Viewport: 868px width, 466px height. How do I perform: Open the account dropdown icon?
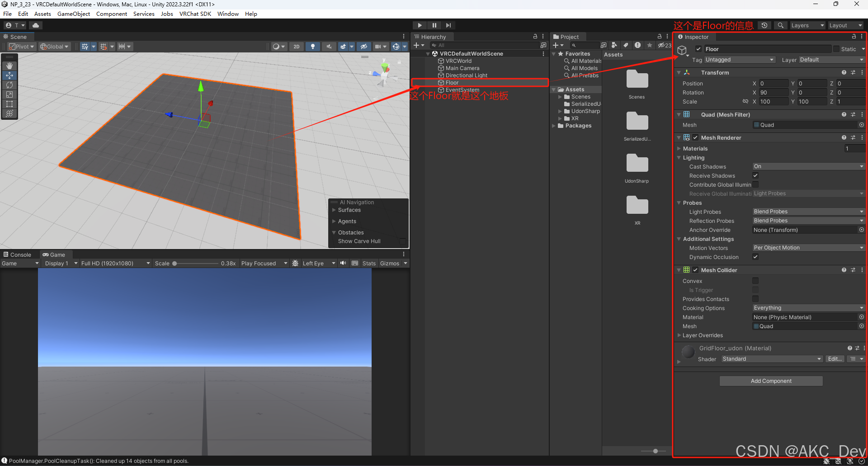tap(15, 25)
